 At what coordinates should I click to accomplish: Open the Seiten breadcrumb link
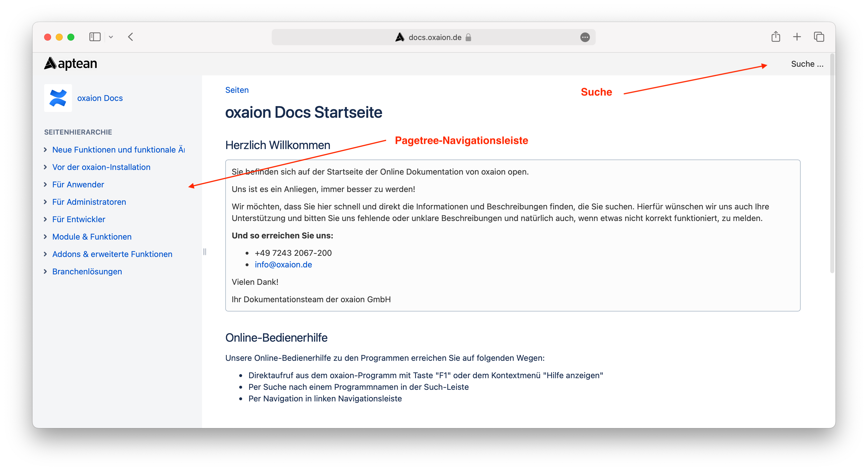point(237,90)
